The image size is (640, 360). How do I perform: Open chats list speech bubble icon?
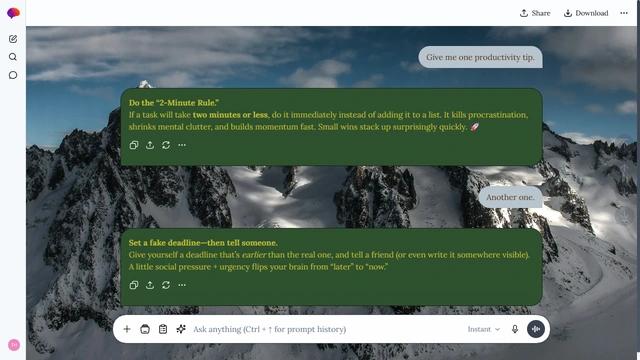(13, 75)
